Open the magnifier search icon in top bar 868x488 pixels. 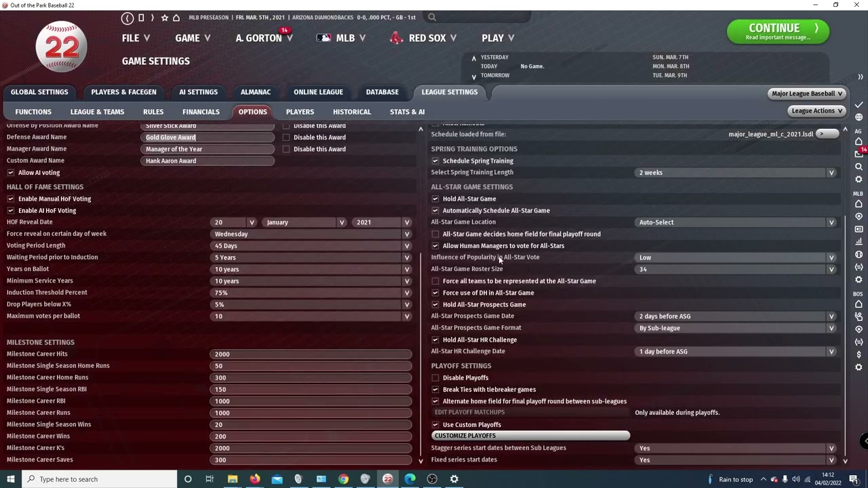click(432, 18)
